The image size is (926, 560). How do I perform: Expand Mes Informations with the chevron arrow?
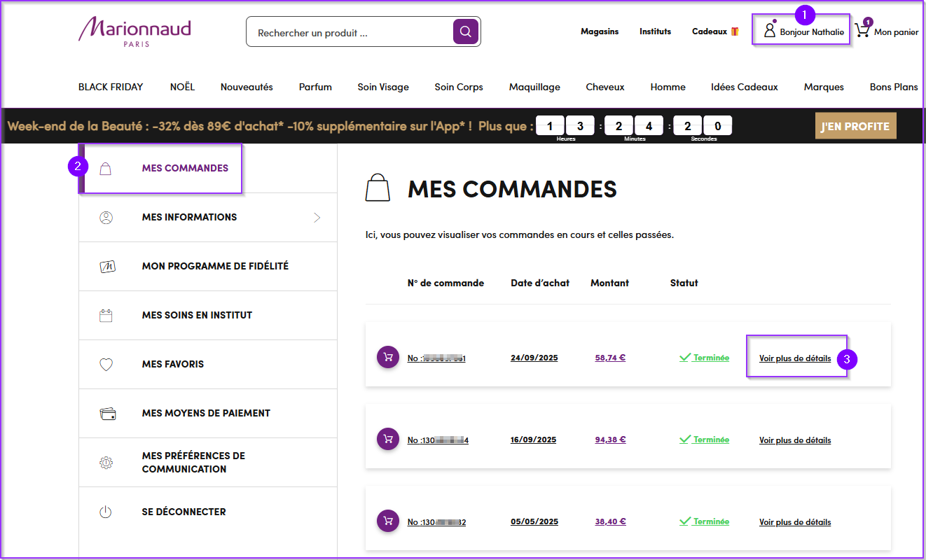point(317,218)
